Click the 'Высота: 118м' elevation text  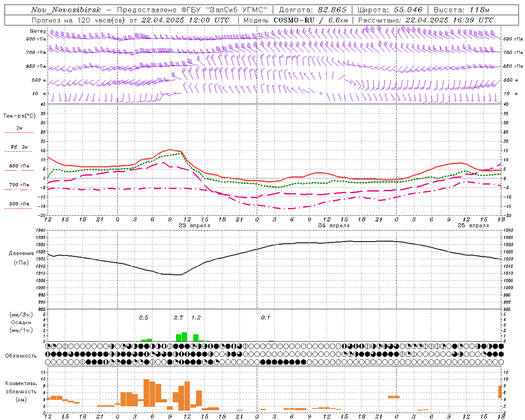pos(461,10)
